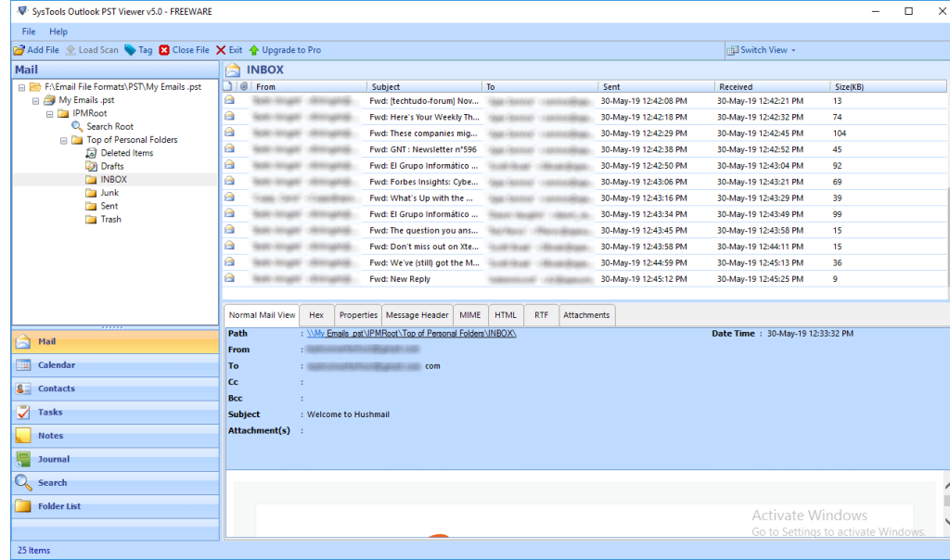Select the Deleted Items folder
The width and height of the screenshot is (950, 560).
[x=120, y=153]
